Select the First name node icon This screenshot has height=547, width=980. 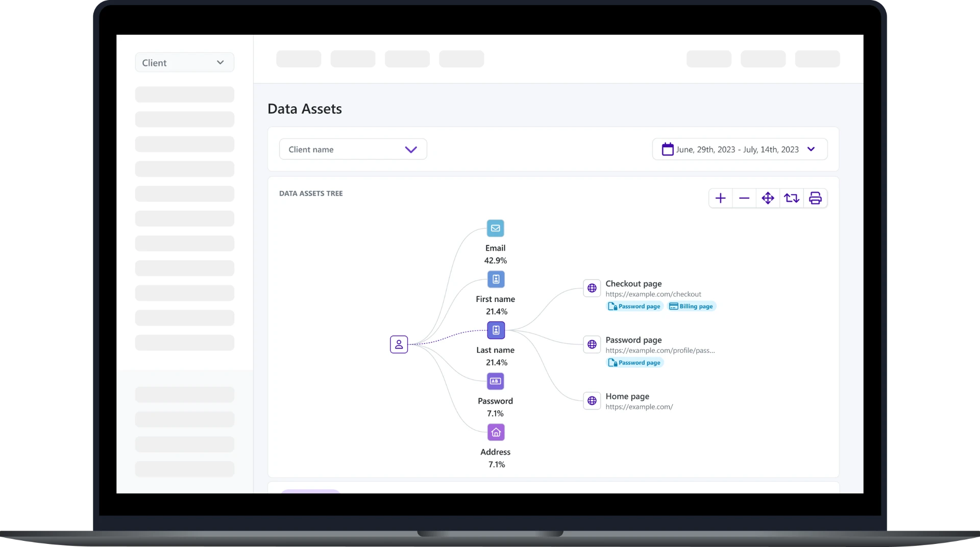[x=496, y=279]
